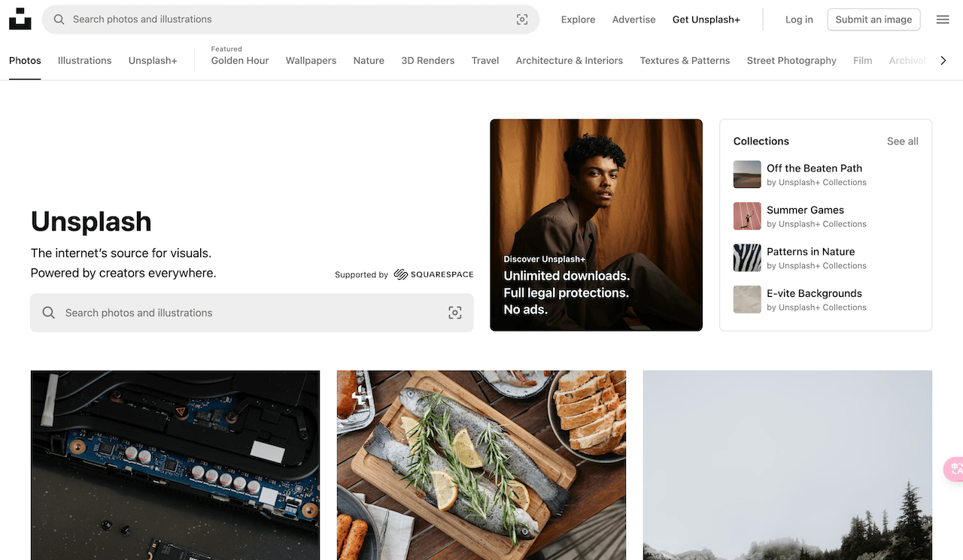
Task: Open the Wallpapers topic
Action: (311, 61)
